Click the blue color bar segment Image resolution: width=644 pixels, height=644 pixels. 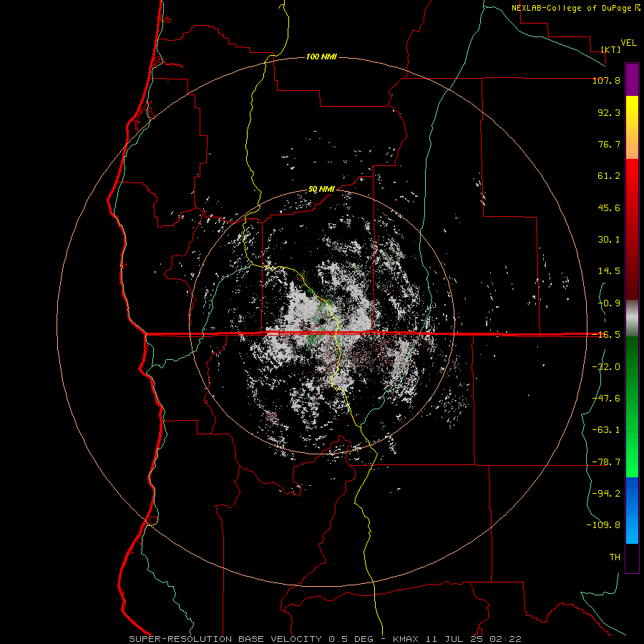click(632, 510)
